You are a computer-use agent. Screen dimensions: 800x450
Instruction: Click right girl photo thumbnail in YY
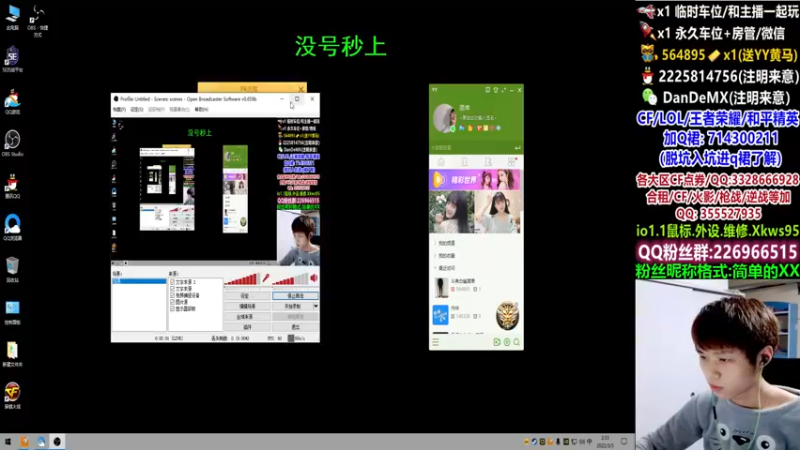point(498,212)
